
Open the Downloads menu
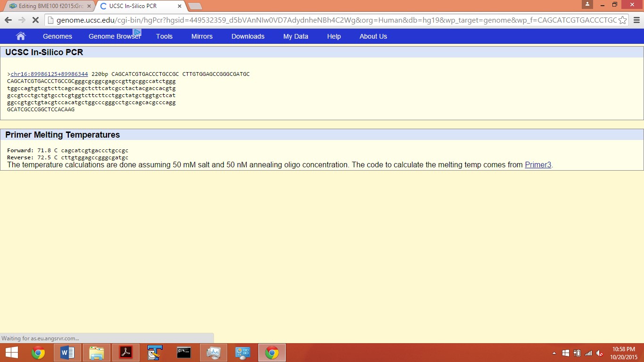click(248, 36)
